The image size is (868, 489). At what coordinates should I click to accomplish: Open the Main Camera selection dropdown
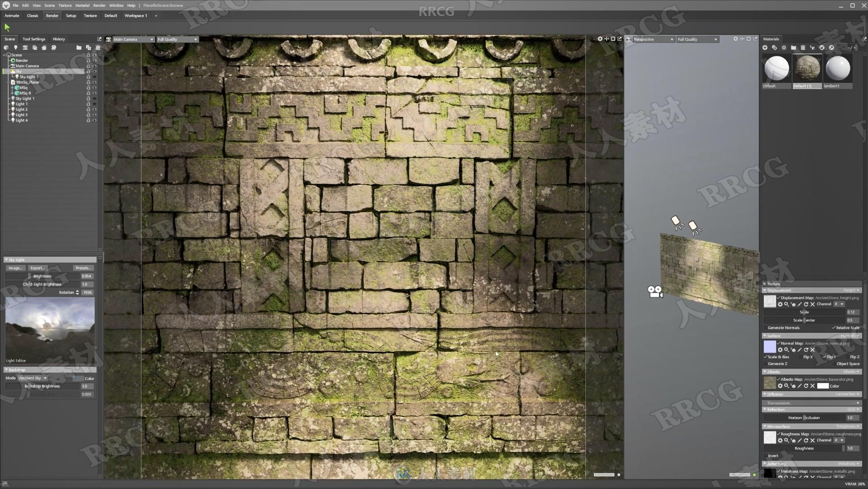pos(133,39)
